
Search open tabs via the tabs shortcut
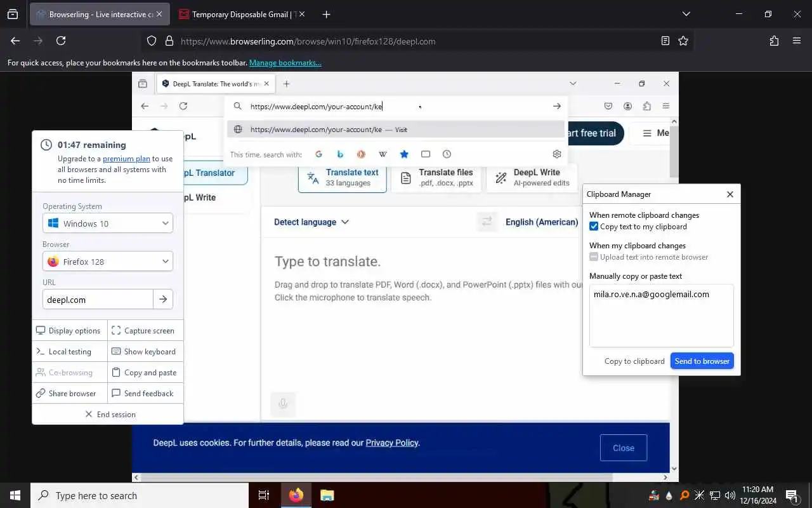pos(426,154)
